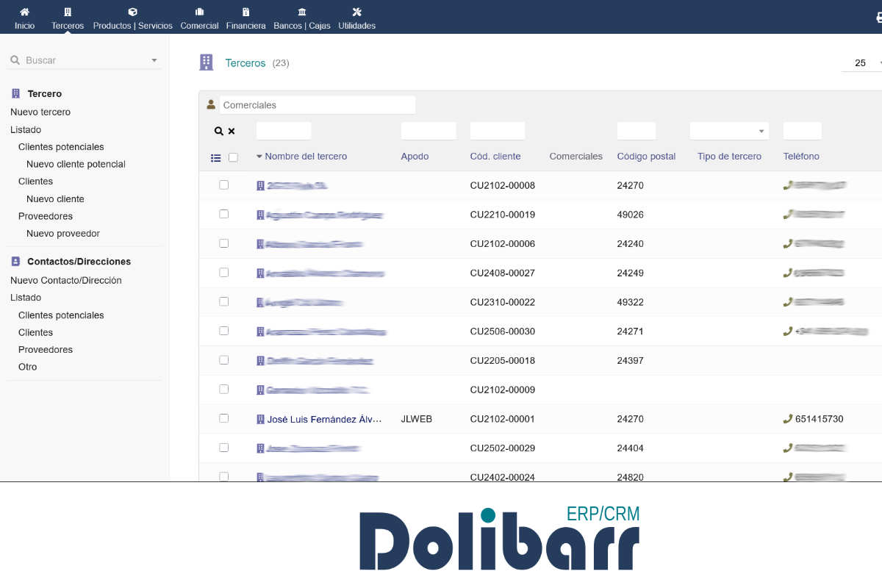Clear filters with the X icon
The height and width of the screenshot is (588, 882).
[232, 132]
